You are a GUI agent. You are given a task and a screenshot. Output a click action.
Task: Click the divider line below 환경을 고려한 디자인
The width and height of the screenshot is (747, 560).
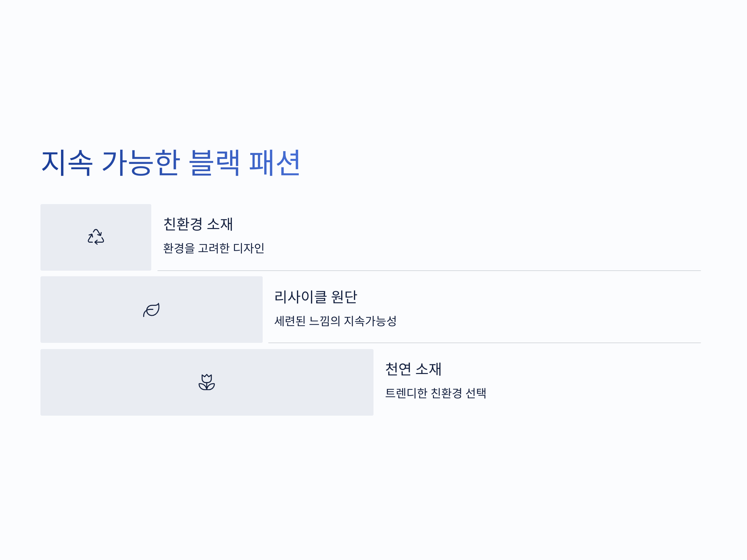tap(429, 271)
